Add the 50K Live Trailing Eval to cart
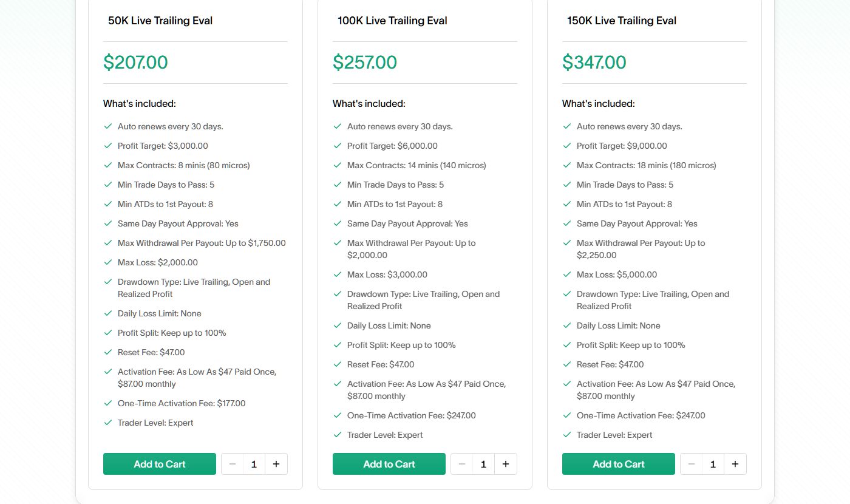This screenshot has height=504, width=850. (160, 464)
